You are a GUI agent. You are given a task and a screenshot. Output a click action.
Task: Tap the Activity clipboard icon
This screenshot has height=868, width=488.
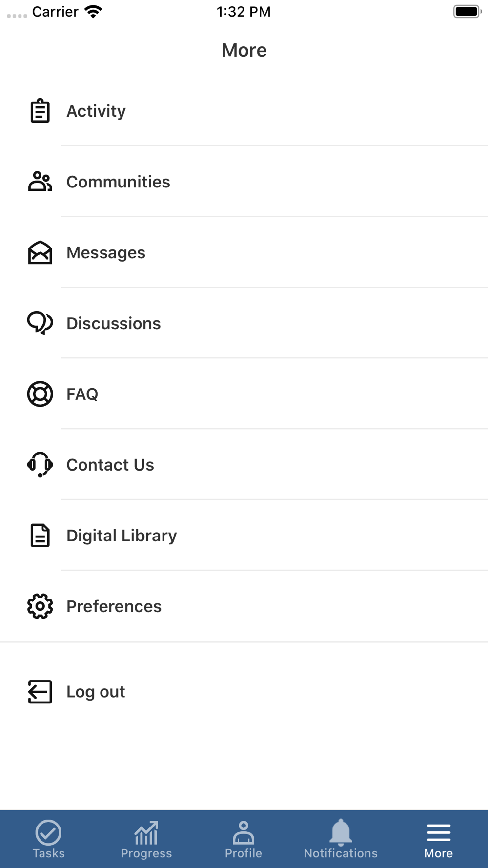pyautogui.click(x=40, y=111)
